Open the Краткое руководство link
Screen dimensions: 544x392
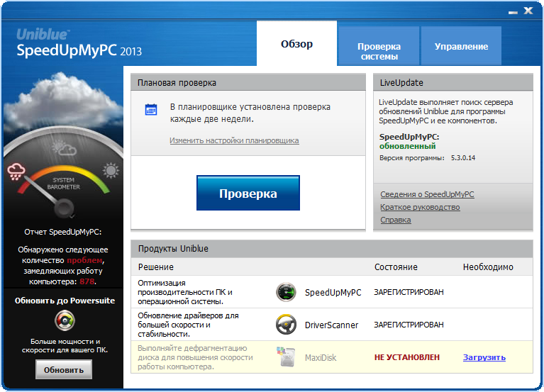(420, 207)
